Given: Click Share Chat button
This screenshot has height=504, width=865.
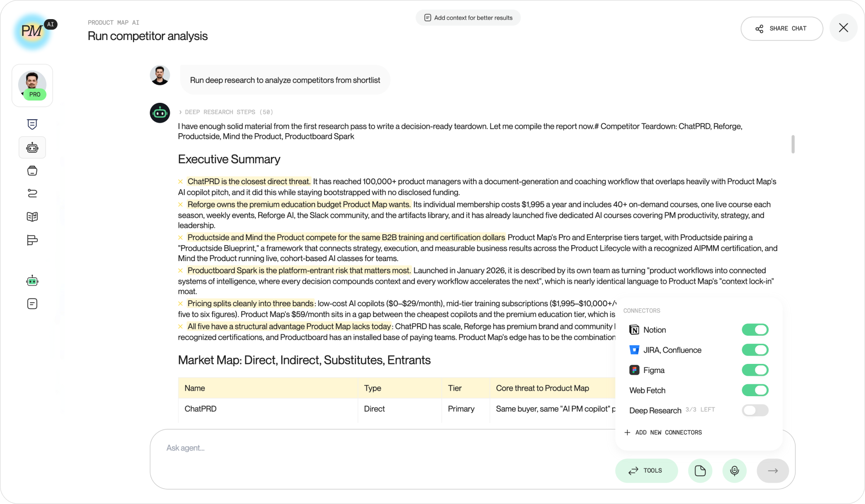Looking at the screenshot, I should (x=782, y=28).
